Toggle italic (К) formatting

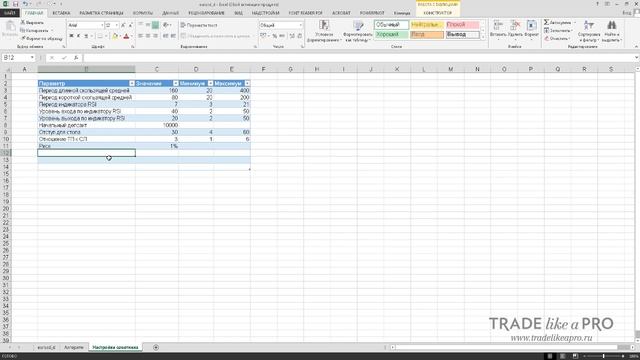click(x=78, y=36)
